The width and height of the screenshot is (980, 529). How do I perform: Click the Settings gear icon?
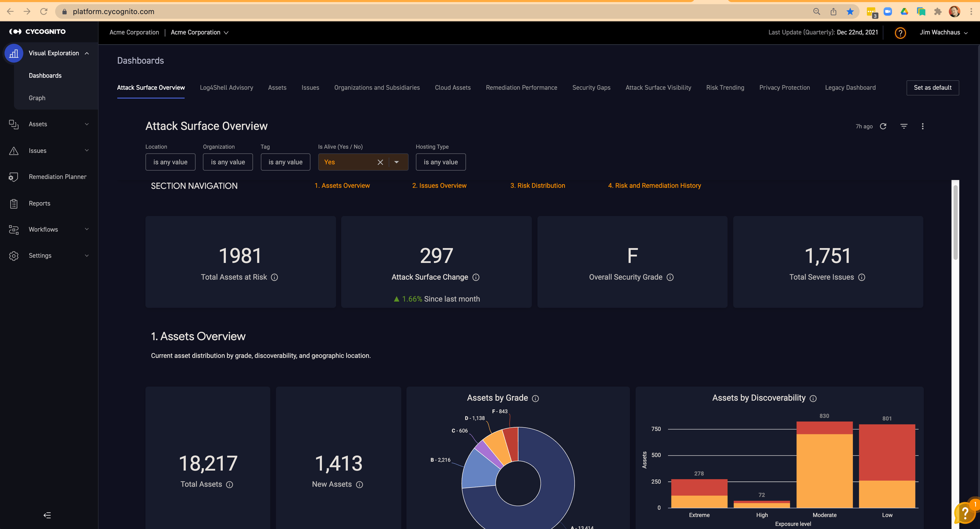pyautogui.click(x=14, y=256)
